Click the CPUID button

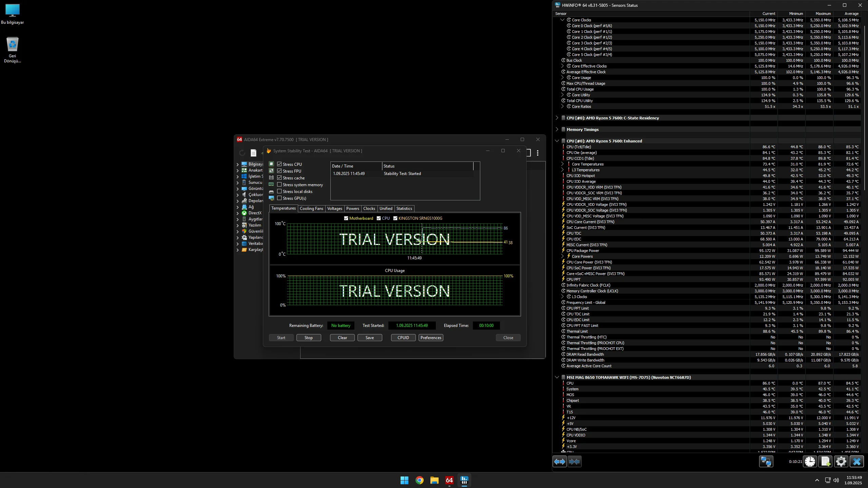403,338
